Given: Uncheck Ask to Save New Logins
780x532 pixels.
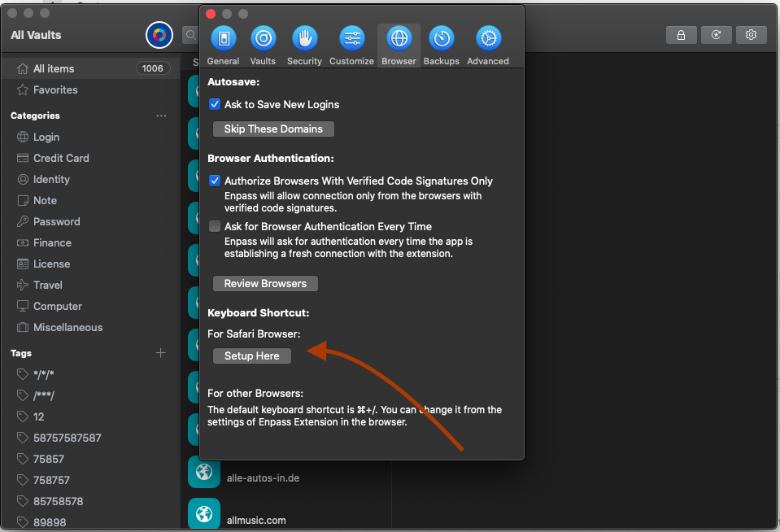Looking at the screenshot, I should tap(215, 104).
